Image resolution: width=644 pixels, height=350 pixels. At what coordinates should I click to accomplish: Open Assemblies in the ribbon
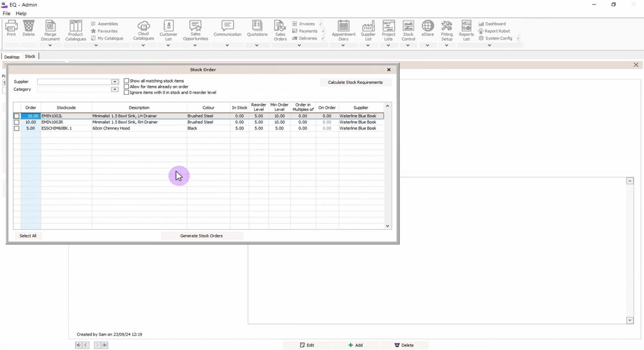point(105,24)
